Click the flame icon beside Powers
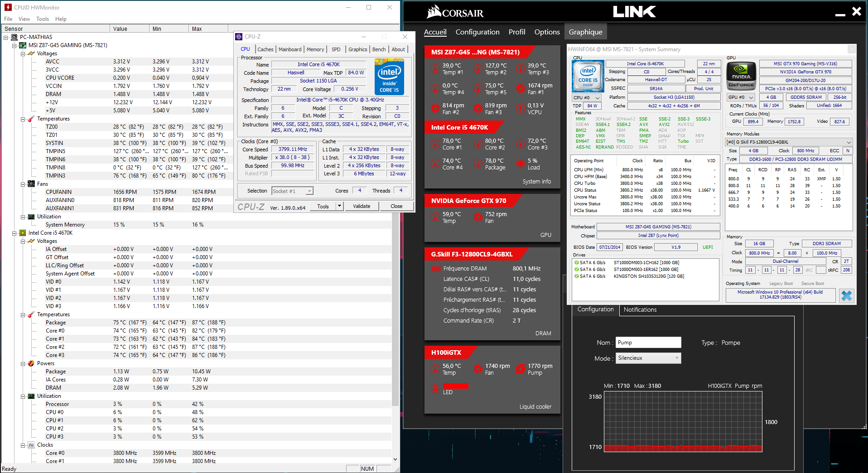The height and width of the screenshot is (473, 868). coord(31,363)
